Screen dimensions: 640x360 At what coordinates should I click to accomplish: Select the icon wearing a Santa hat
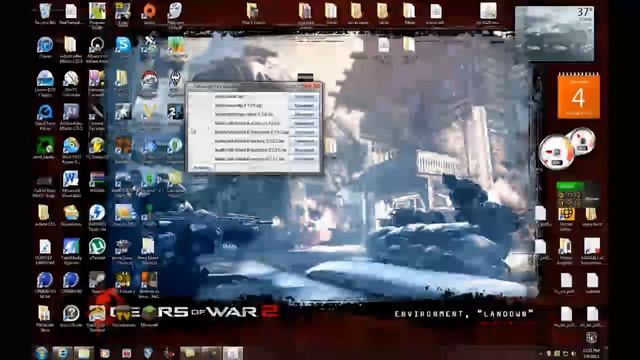click(x=149, y=80)
